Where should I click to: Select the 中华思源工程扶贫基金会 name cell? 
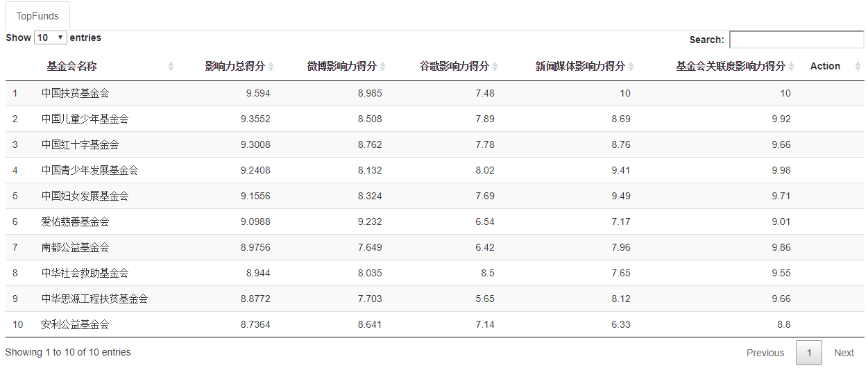94,299
